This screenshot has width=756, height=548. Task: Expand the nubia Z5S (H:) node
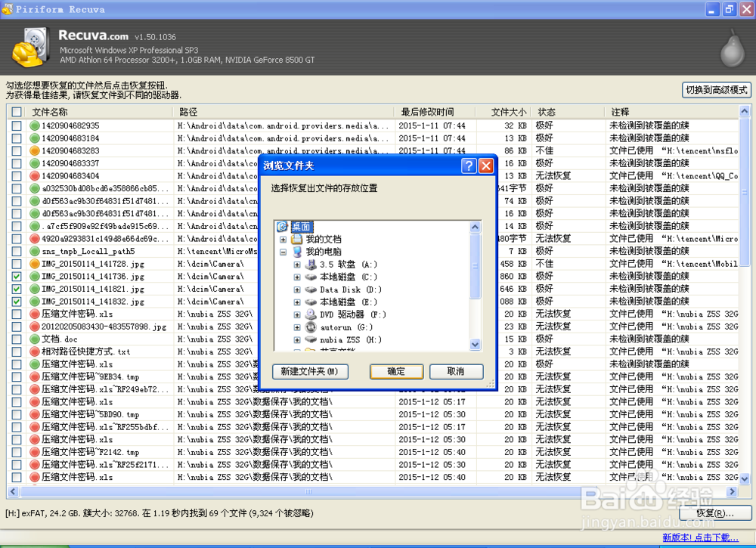point(297,340)
